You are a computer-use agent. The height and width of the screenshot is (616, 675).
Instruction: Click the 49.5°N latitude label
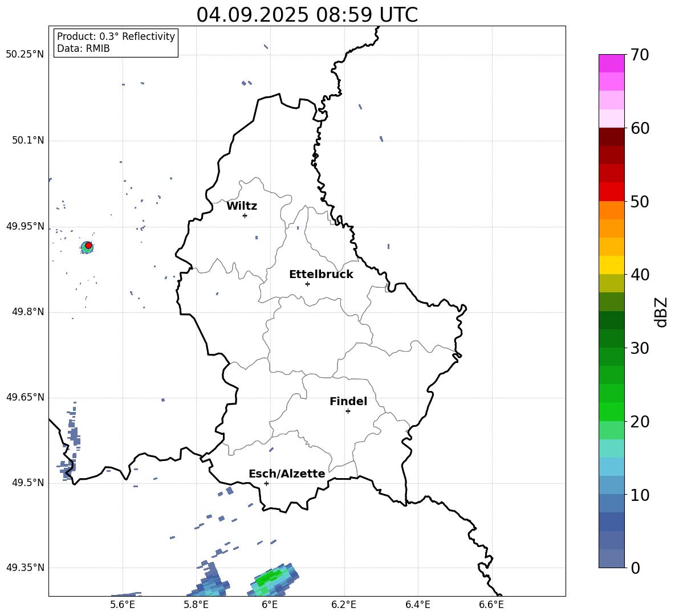tap(27, 483)
